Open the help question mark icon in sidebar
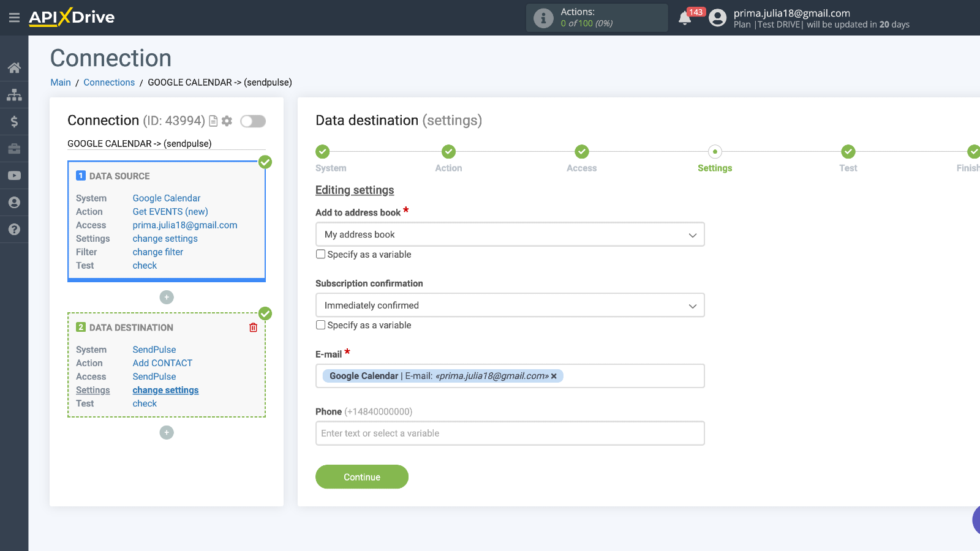Viewport: 980px width, 551px height. (x=14, y=230)
